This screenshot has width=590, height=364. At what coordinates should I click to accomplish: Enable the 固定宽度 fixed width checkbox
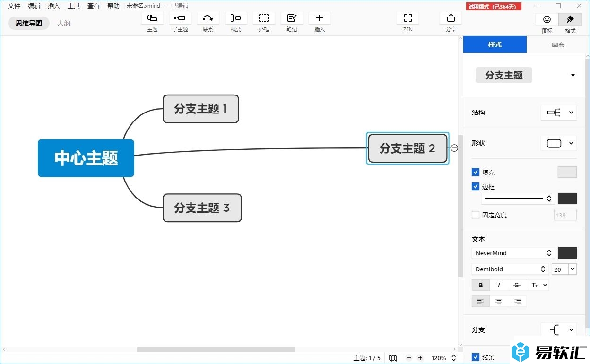click(476, 215)
